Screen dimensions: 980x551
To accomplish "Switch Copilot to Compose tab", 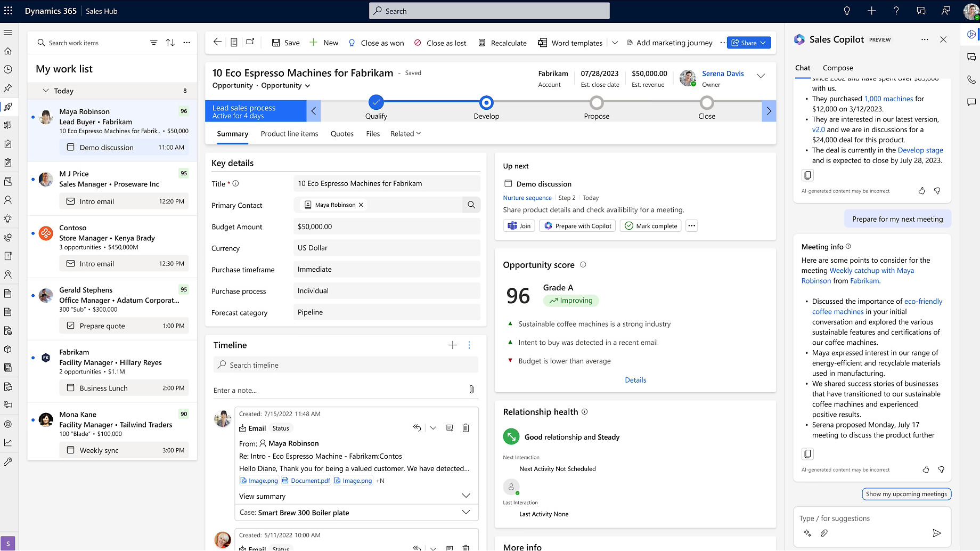I will 838,68.
